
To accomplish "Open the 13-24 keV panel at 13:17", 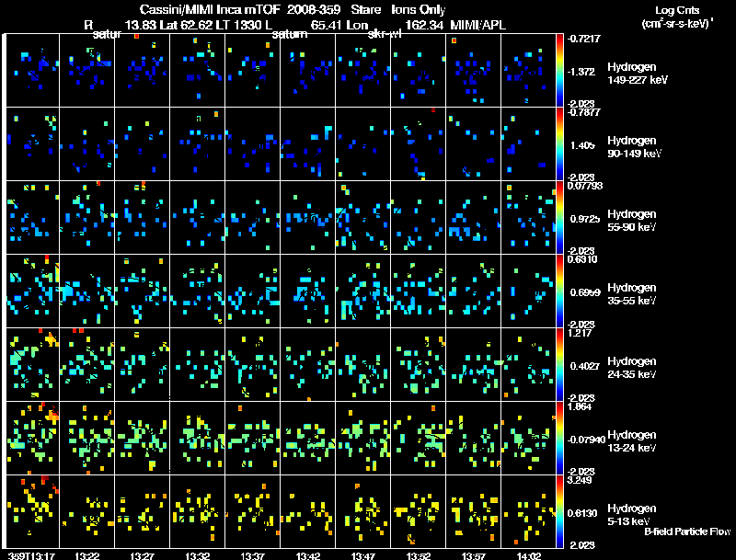I will (x=32, y=438).
